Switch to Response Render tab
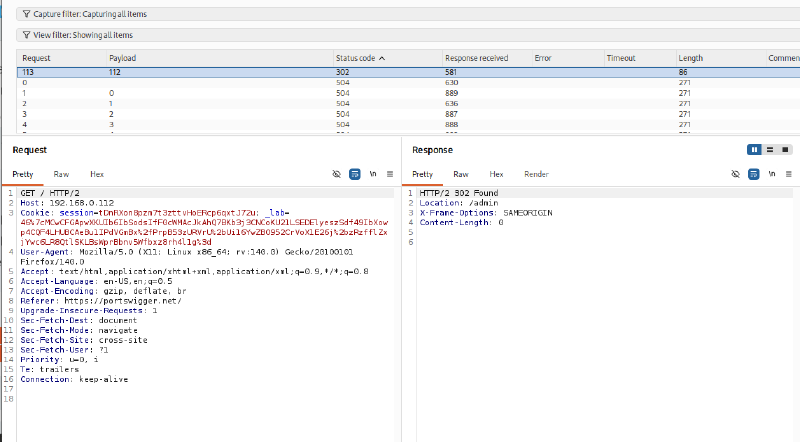Image resolution: width=800 pixels, height=442 pixels. point(536,174)
